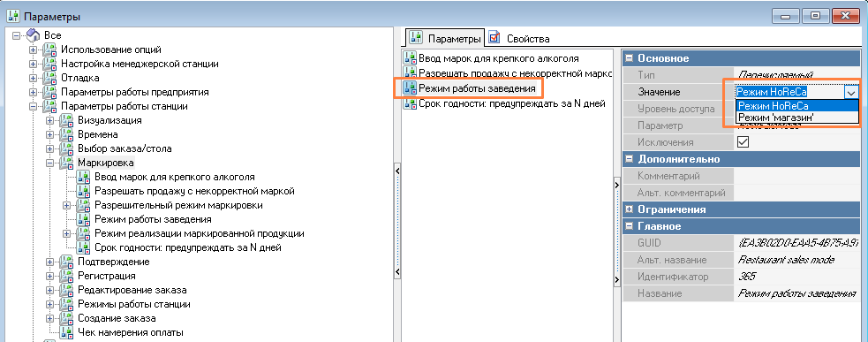Click tree icon of 'Разрешительный режим маркировки'
Screen dimensions: 868x342
coord(84,205)
